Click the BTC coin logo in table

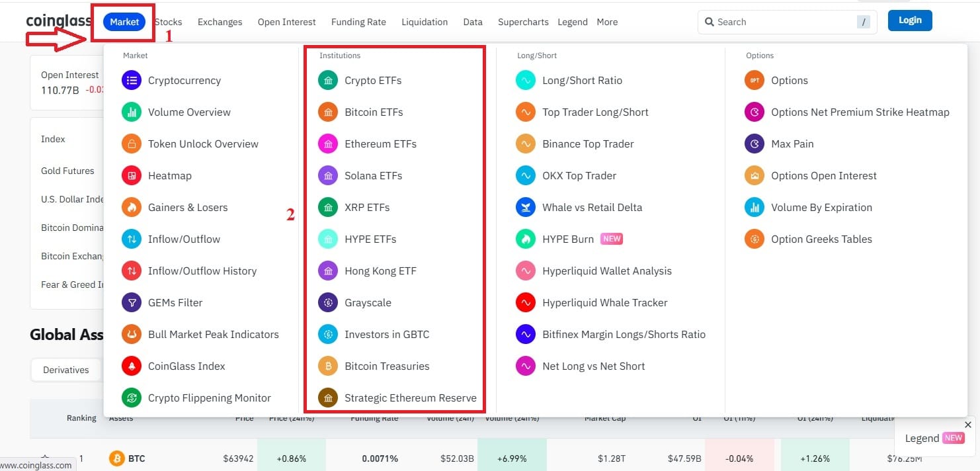117,458
